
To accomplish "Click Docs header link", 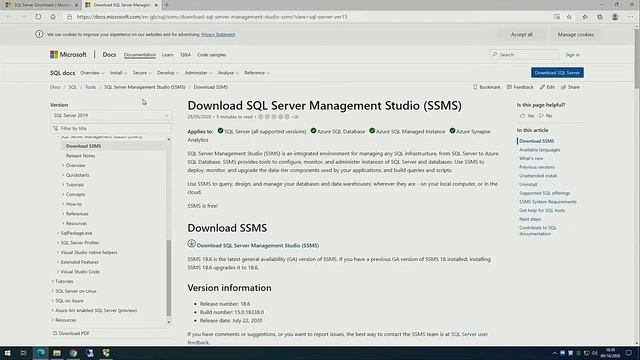I will click(x=109, y=54).
